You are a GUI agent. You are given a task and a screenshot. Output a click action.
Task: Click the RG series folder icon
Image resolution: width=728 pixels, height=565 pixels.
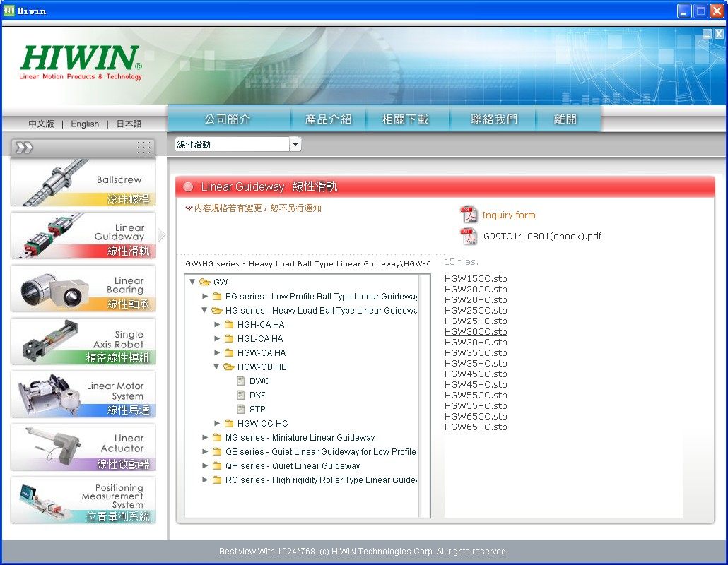217,480
